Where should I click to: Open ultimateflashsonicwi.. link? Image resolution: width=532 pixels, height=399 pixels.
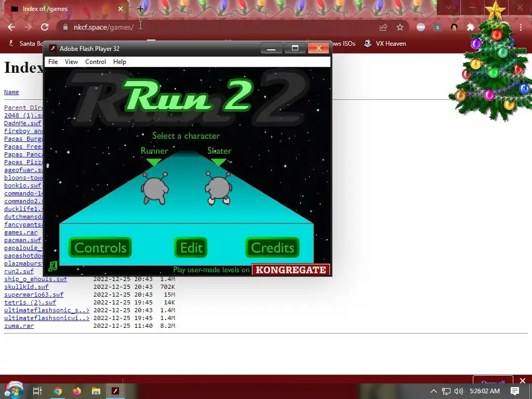pyautogui.click(x=47, y=318)
